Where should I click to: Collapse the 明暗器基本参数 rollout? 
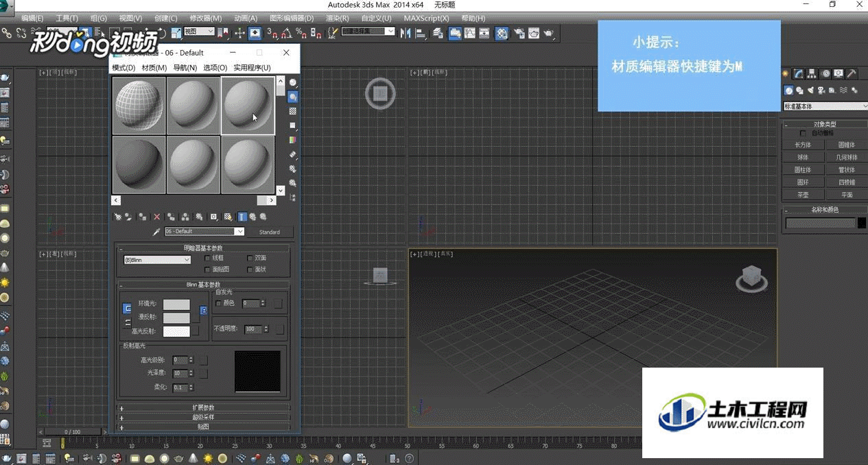point(205,248)
